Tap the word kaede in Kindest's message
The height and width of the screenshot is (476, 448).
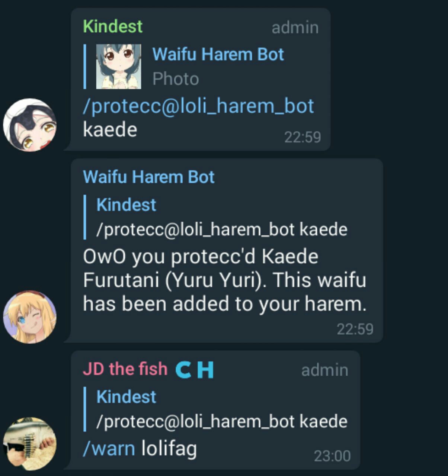(110, 130)
